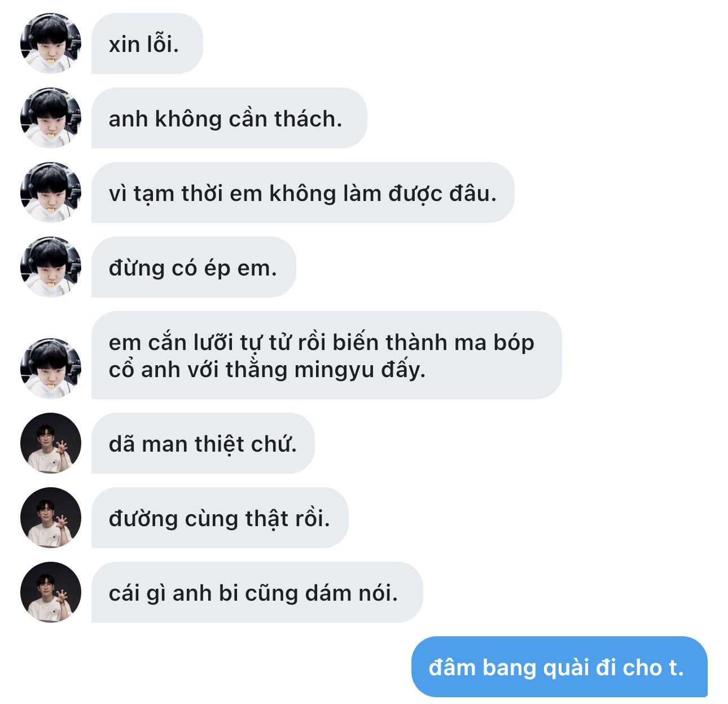728x704 pixels.
Task: Click avatar next to "đường cùng thật rồi."
Action: click(51, 518)
